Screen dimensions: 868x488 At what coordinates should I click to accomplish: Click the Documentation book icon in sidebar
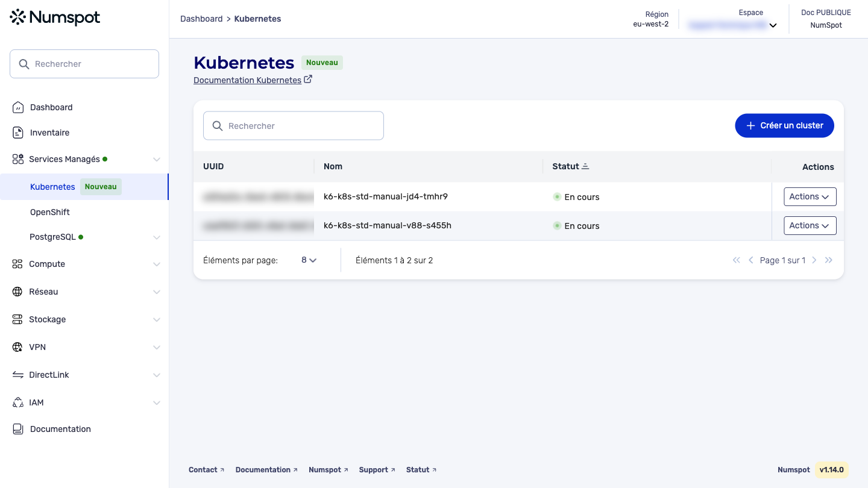[18, 429]
